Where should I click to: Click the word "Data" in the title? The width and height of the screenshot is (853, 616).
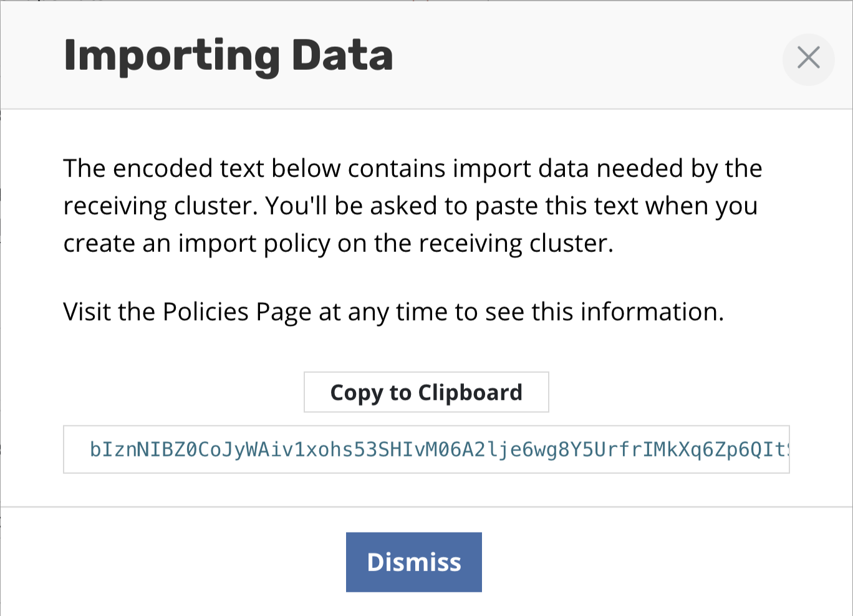pyautogui.click(x=342, y=57)
